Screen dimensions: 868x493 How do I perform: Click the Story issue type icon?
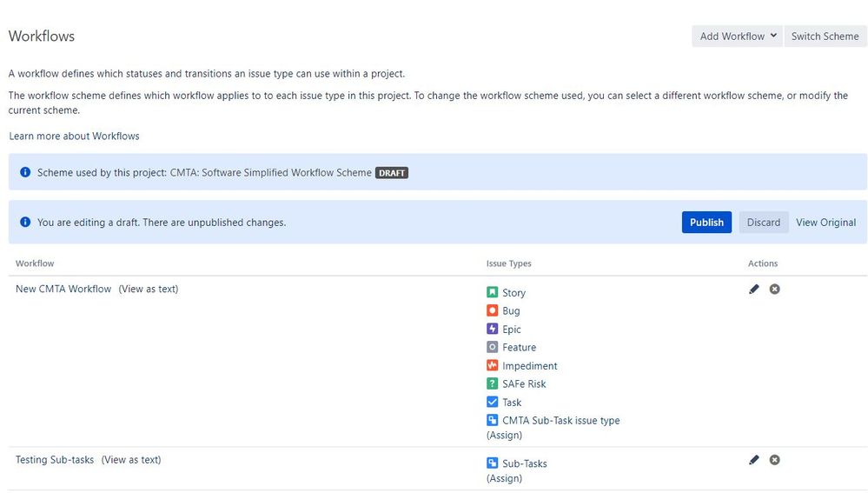coord(492,292)
